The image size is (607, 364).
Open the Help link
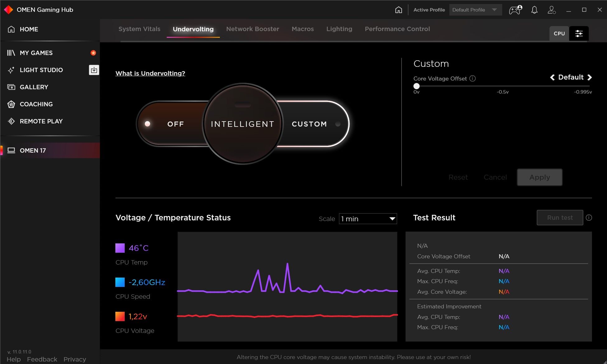pyautogui.click(x=14, y=359)
